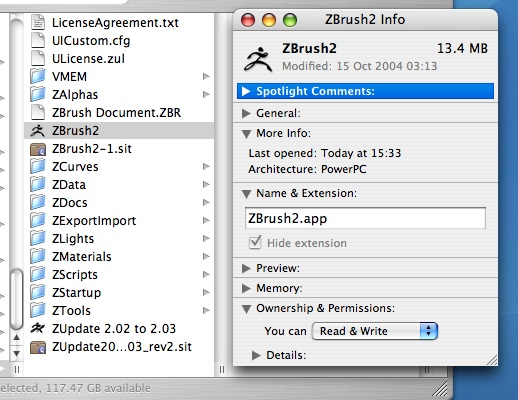
Task: Select the LicenseAgreement.txt file name
Action: tap(115, 23)
